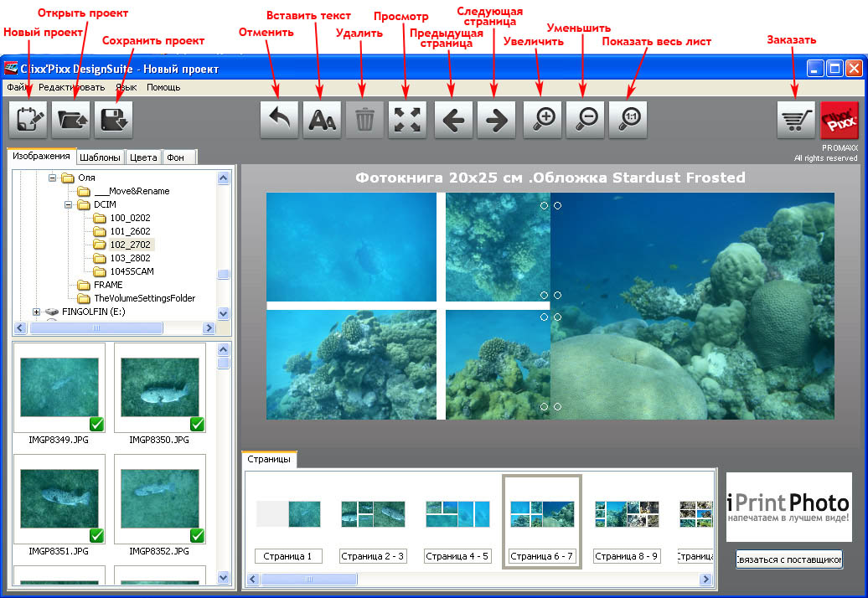Undo the last action with the curved arrow

[279, 120]
